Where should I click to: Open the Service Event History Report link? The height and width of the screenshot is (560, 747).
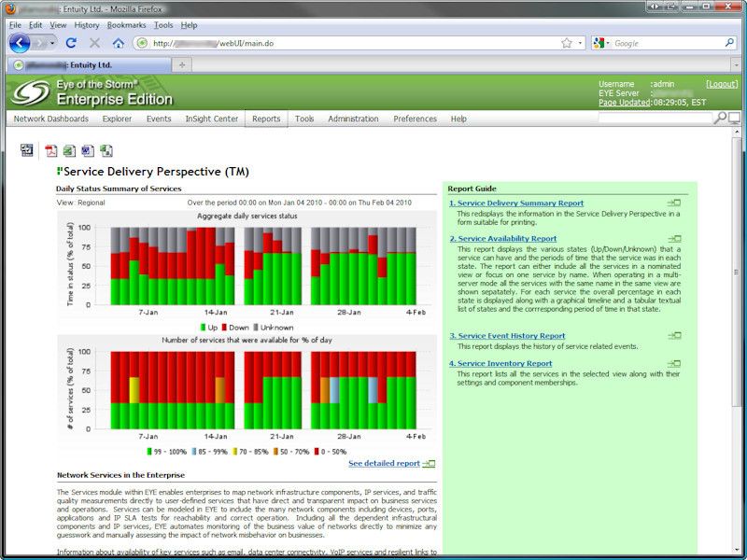click(507, 336)
